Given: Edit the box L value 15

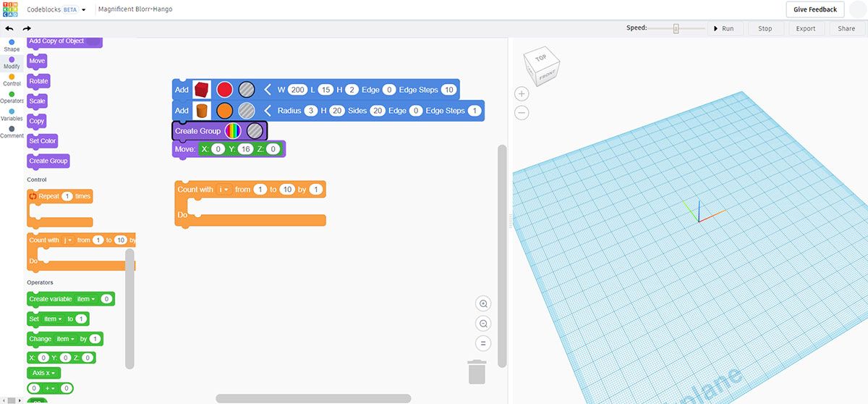Looking at the screenshot, I should [x=325, y=90].
